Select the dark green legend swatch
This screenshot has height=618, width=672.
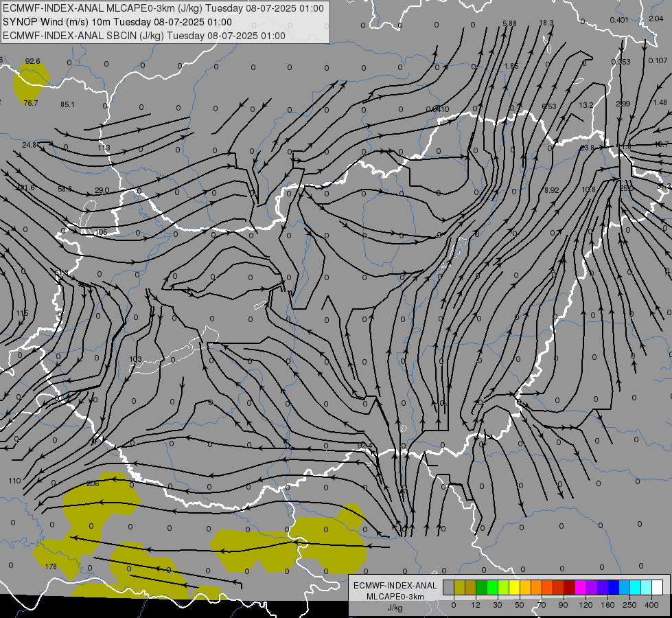tap(481, 587)
